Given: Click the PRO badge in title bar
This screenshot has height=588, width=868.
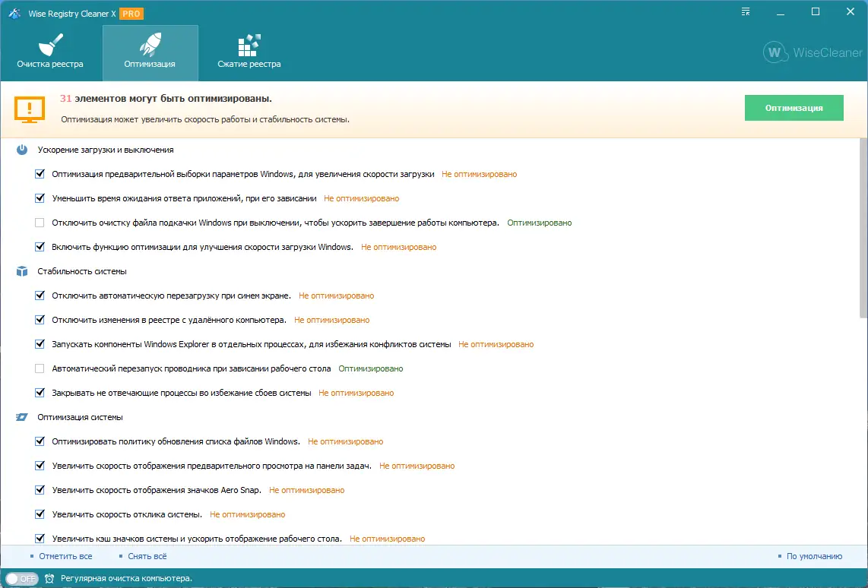Looking at the screenshot, I should [131, 13].
